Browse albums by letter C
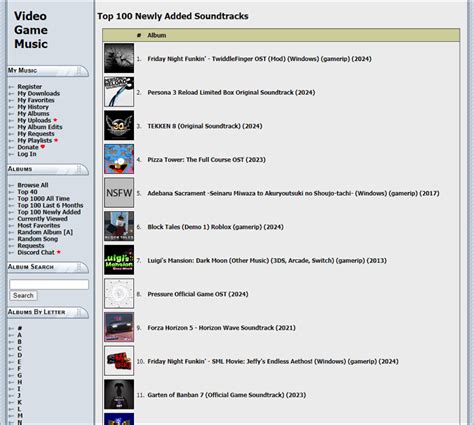The height and width of the screenshot is (425, 474). coord(19,349)
